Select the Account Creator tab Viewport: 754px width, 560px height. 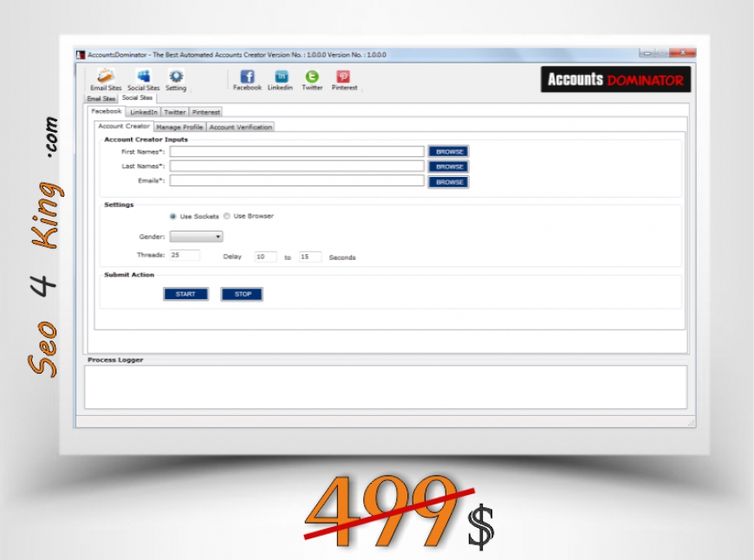(124, 126)
